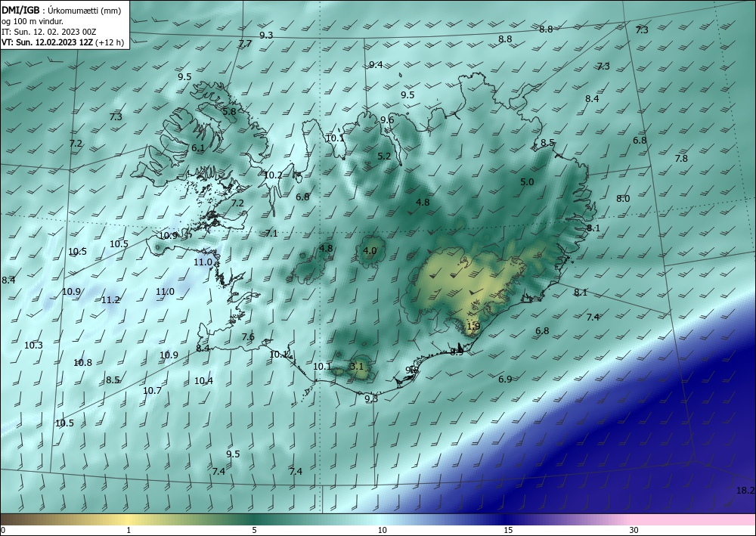Click the 18.2 value on the map
Image resolution: width=756 pixels, height=536 pixels.
point(745,491)
